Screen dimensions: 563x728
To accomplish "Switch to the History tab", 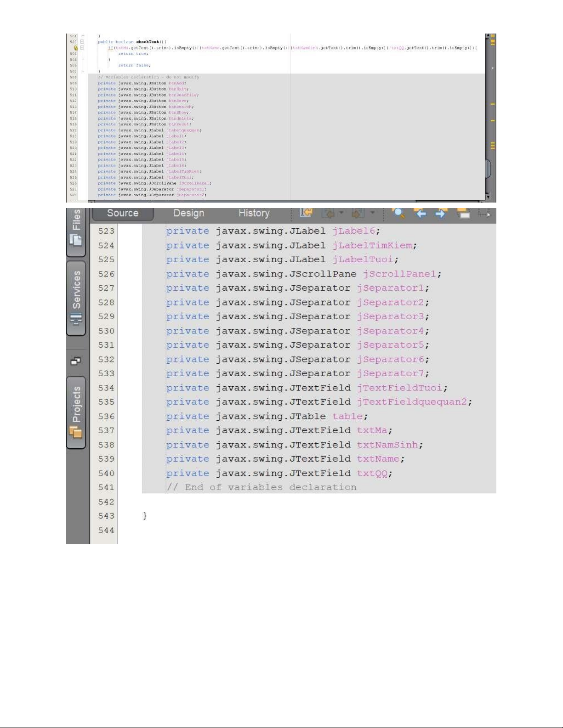I will tap(254, 213).
